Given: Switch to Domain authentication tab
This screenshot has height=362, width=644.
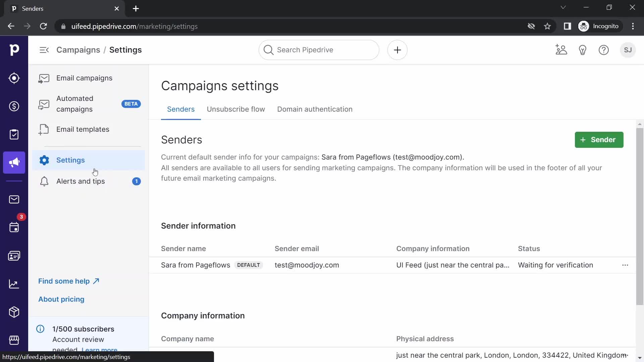Looking at the screenshot, I should pyautogui.click(x=315, y=109).
